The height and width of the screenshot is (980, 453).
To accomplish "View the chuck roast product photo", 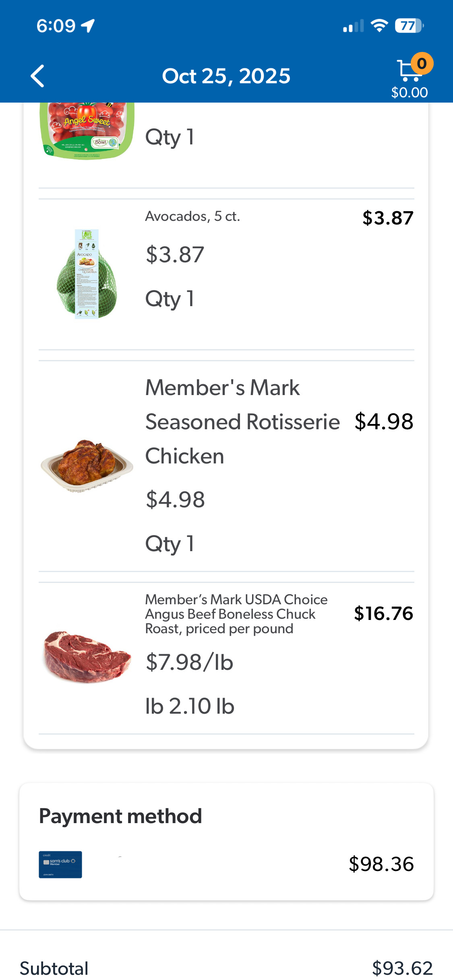I will point(87,657).
